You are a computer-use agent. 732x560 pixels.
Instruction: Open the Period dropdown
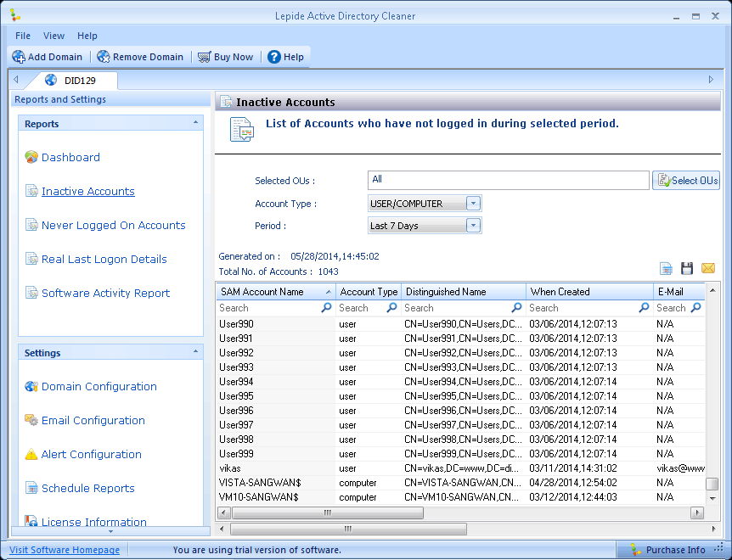[473, 226]
